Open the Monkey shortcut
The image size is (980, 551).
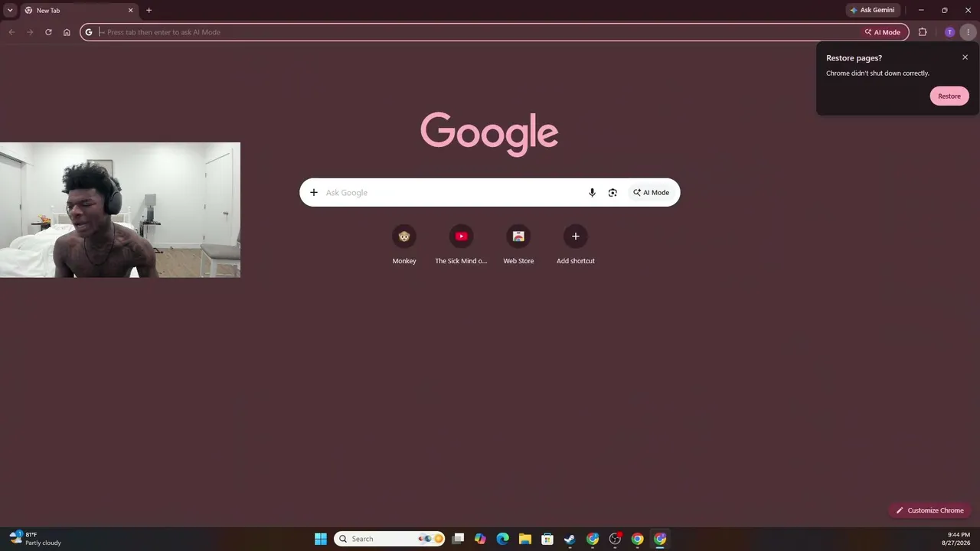404,245
